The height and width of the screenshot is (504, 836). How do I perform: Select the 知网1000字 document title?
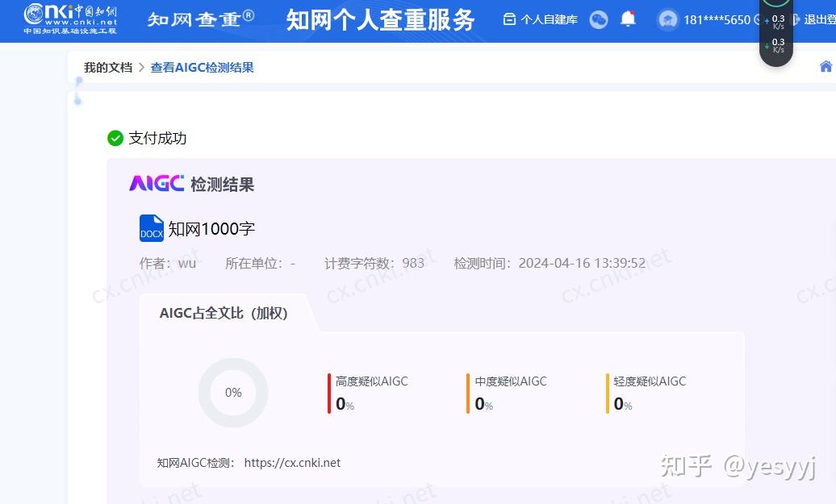211,228
